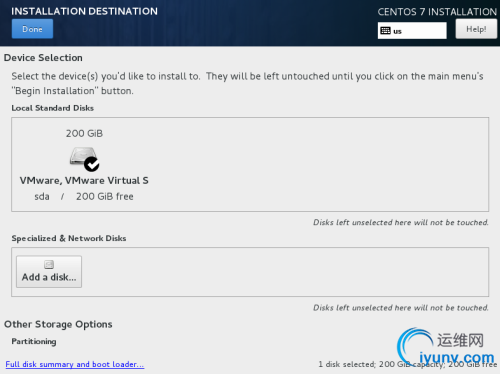Open Full disk summary and boot loader link
This screenshot has height=374, width=500.
[x=75, y=364]
